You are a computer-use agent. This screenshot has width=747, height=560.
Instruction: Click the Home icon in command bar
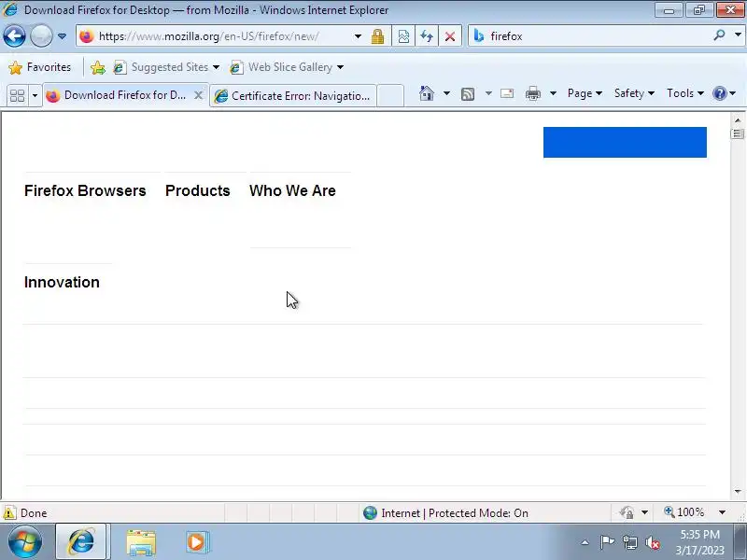[427, 93]
